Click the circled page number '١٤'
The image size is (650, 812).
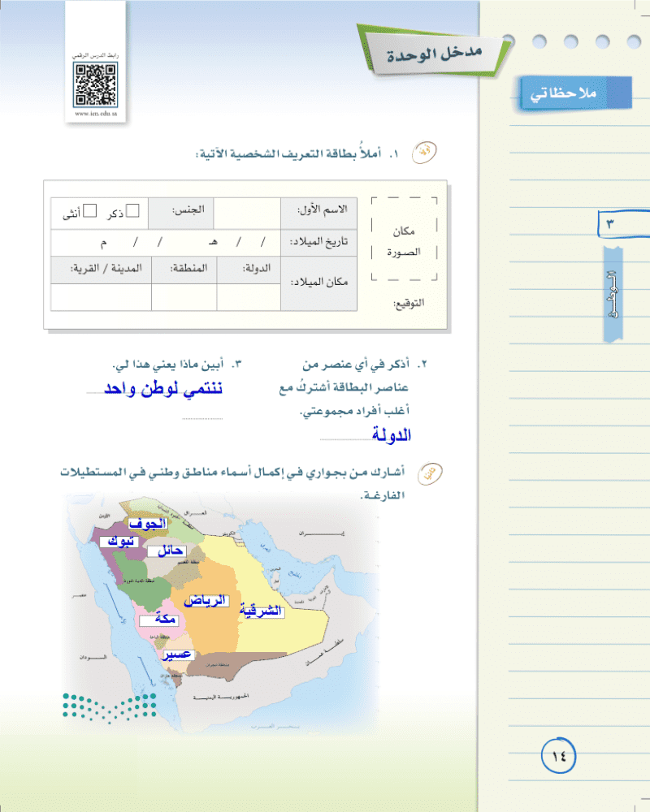click(x=558, y=755)
